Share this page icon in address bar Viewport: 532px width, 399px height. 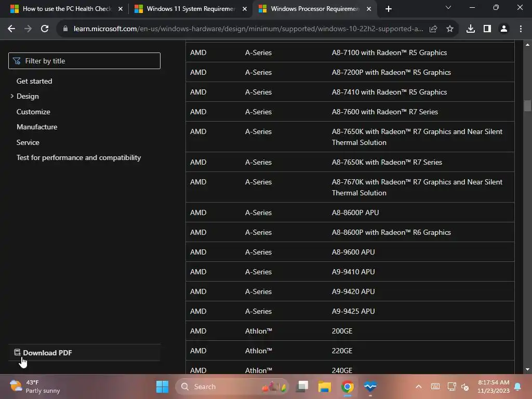click(x=433, y=29)
